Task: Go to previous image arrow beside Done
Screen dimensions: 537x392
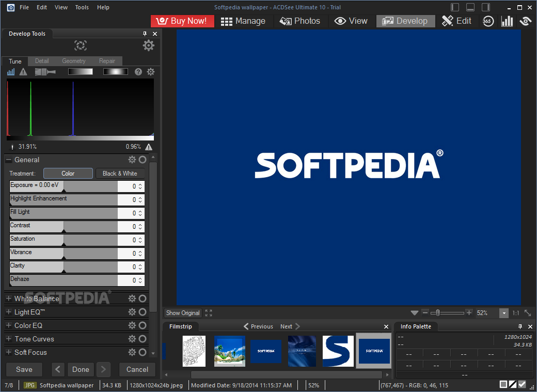Action: (x=58, y=369)
